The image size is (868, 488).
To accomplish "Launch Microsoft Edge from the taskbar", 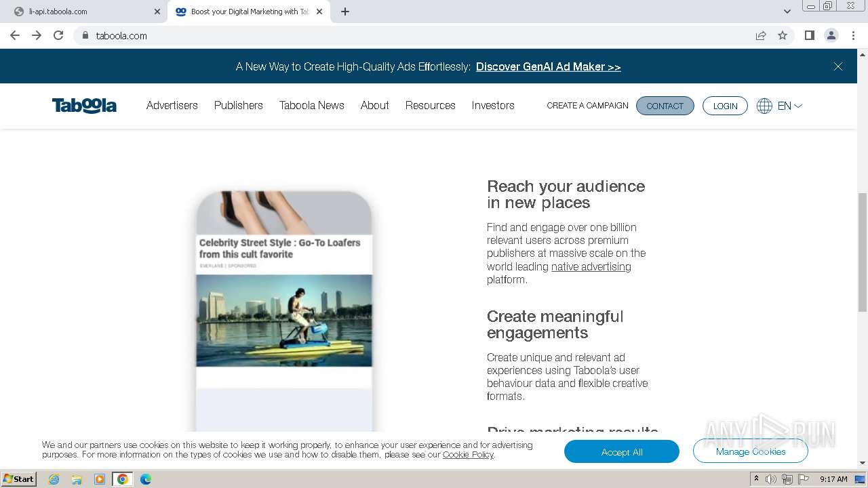I will coord(145,479).
